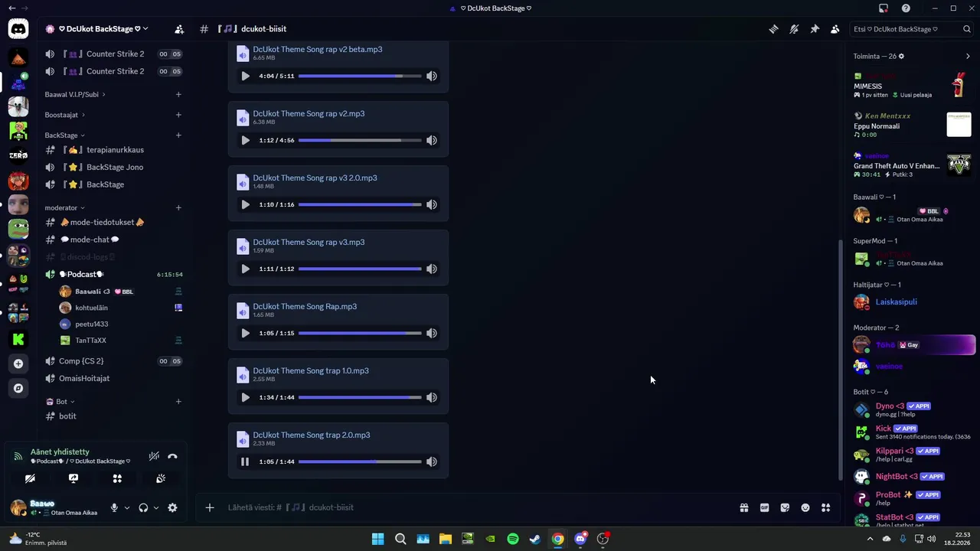Open discover servers compass icon
Image resolution: width=980 pixels, height=551 pixels.
coord(18,388)
